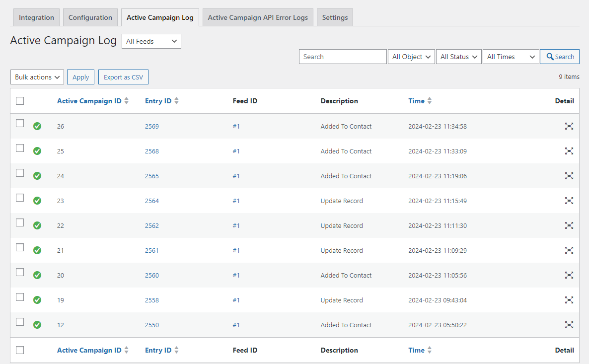Open the All Status filter dropdown
Screen dimensions: 589x364
tap(459, 57)
